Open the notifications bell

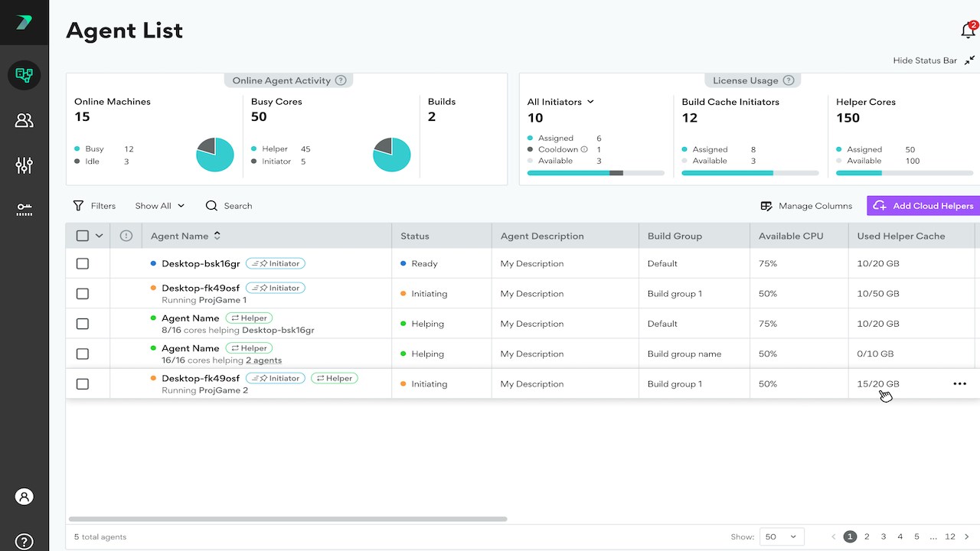pyautogui.click(x=968, y=31)
